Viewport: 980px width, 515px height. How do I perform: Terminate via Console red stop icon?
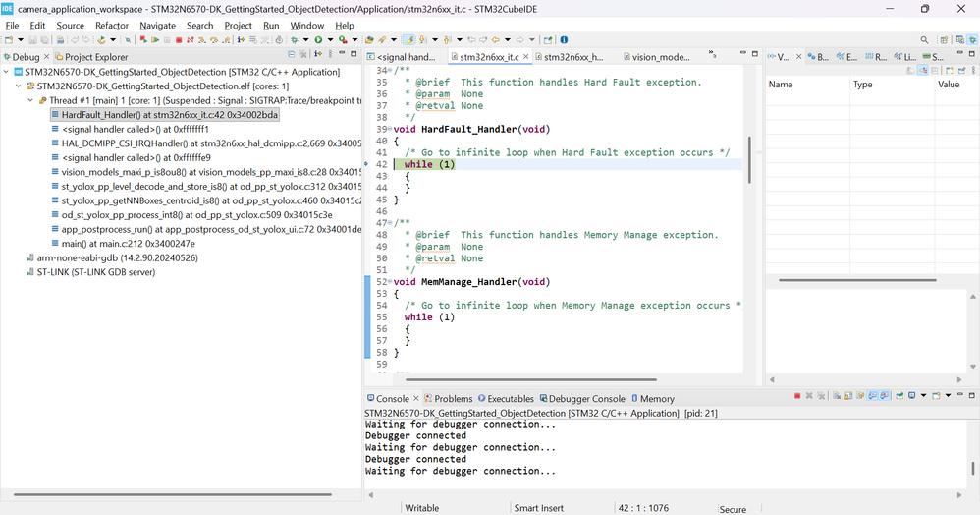pos(797,396)
